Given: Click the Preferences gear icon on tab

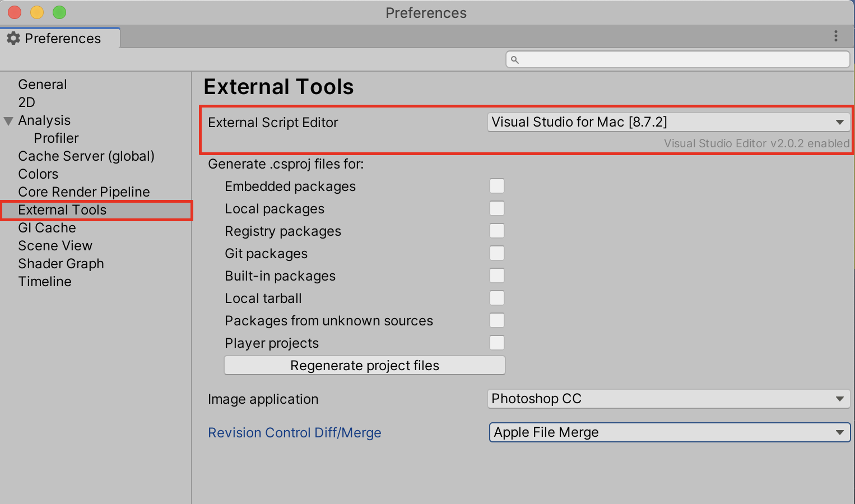Looking at the screenshot, I should click(x=13, y=38).
